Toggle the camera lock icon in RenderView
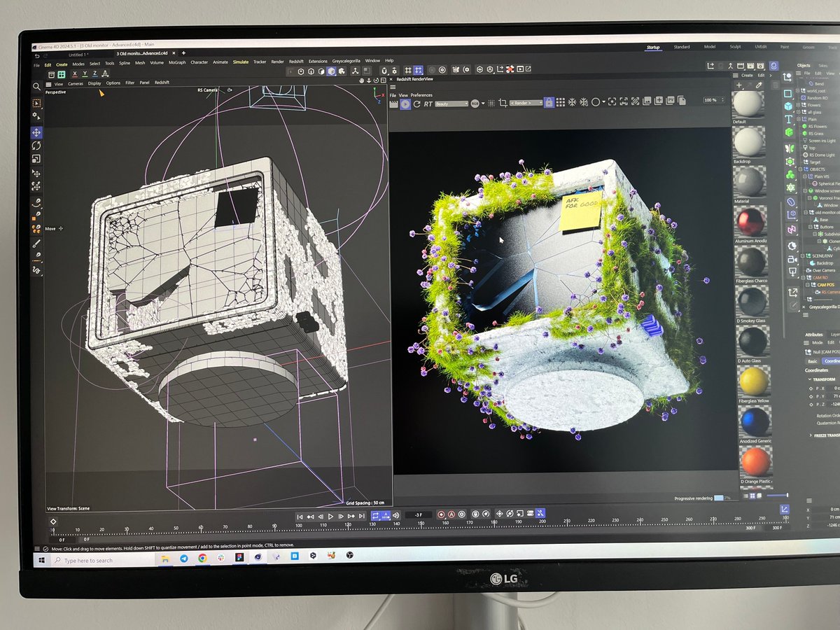The image size is (840, 630). [549, 103]
